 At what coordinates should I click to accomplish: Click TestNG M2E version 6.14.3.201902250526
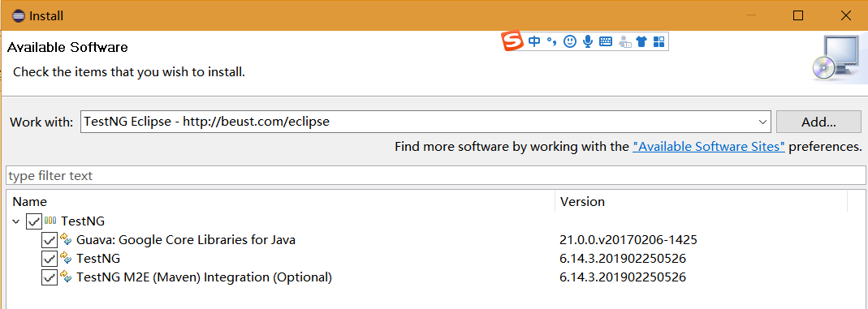point(623,277)
